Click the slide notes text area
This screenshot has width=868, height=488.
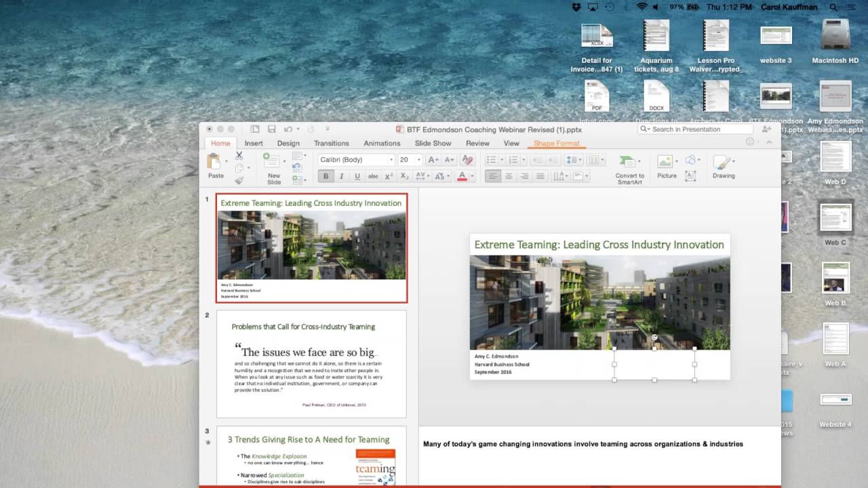tap(599, 455)
